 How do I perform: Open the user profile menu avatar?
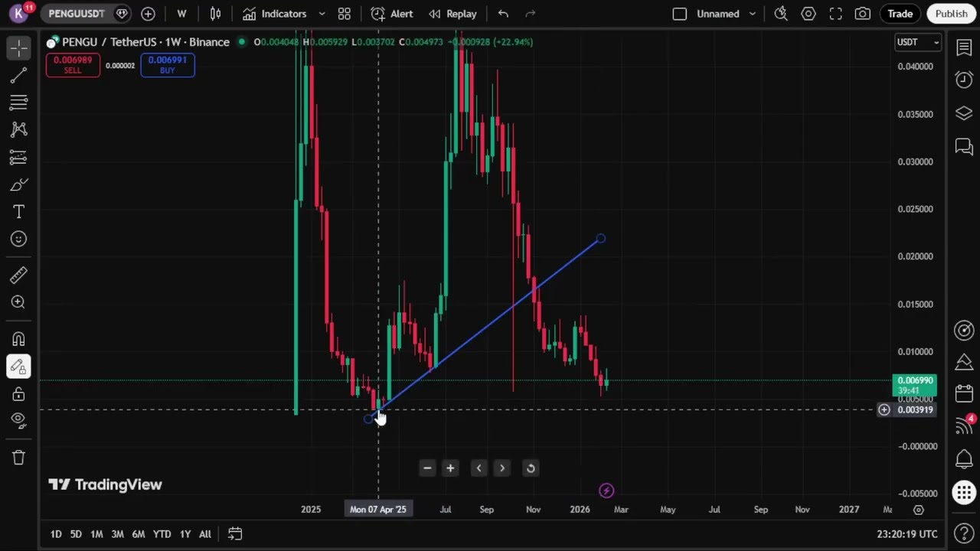tap(18, 14)
